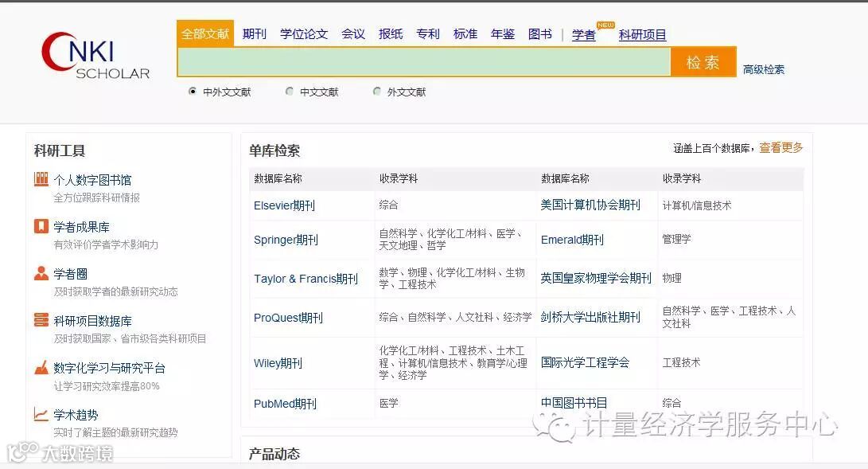
Task: Switch to the 会议 tab
Action: (x=353, y=34)
